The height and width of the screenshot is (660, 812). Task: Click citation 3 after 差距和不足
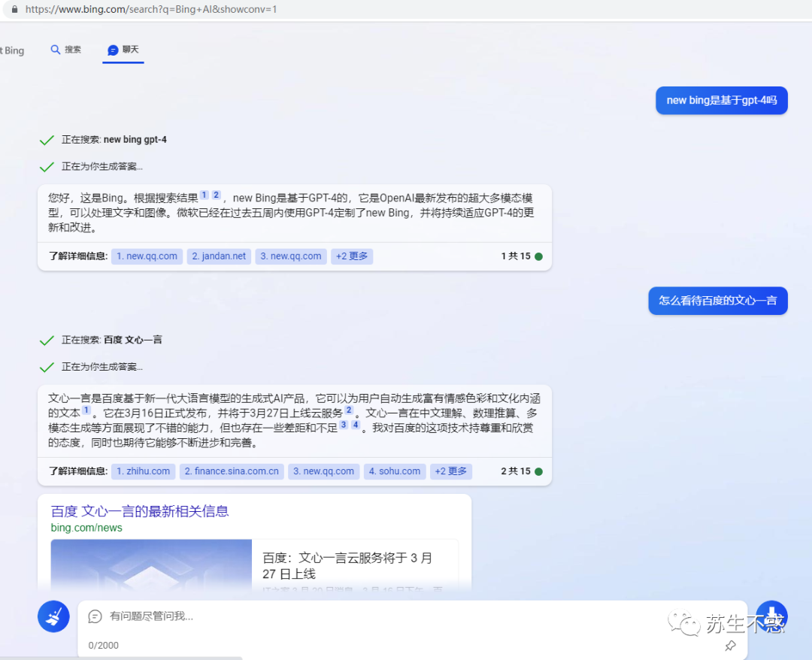pos(344,425)
